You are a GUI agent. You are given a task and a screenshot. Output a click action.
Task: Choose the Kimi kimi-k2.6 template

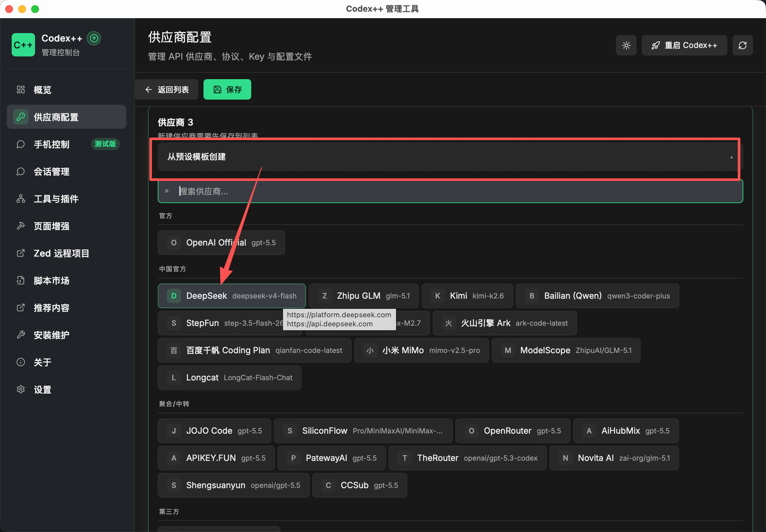coord(467,296)
